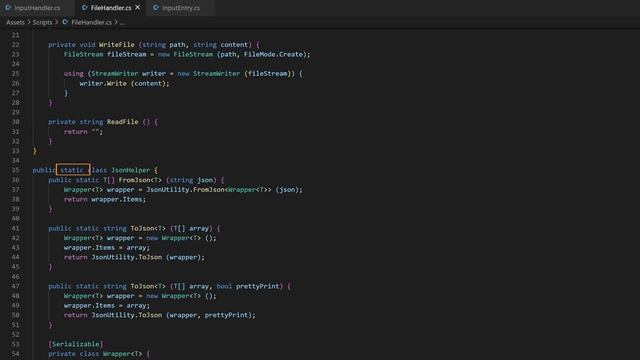Viewport: 640px width, 360px height.
Task: Click the static keyword on line 35
Action: point(72,170)
